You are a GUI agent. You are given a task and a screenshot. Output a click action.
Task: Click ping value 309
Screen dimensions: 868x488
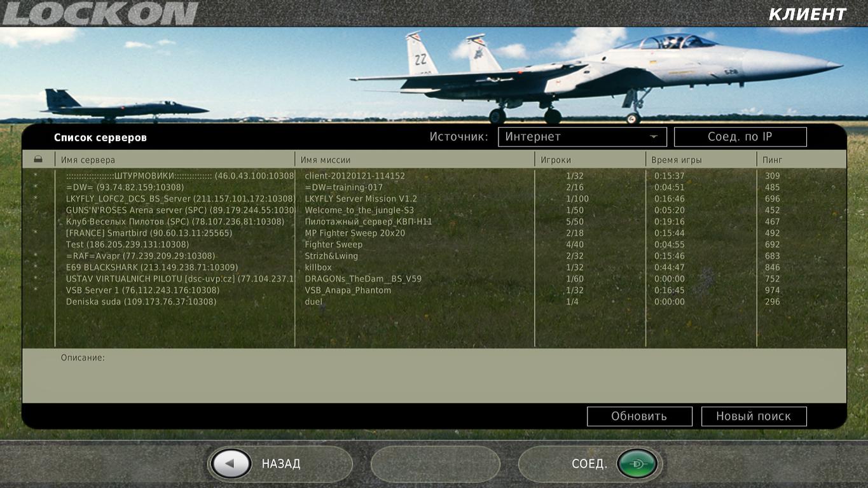[x=772, y=176]
